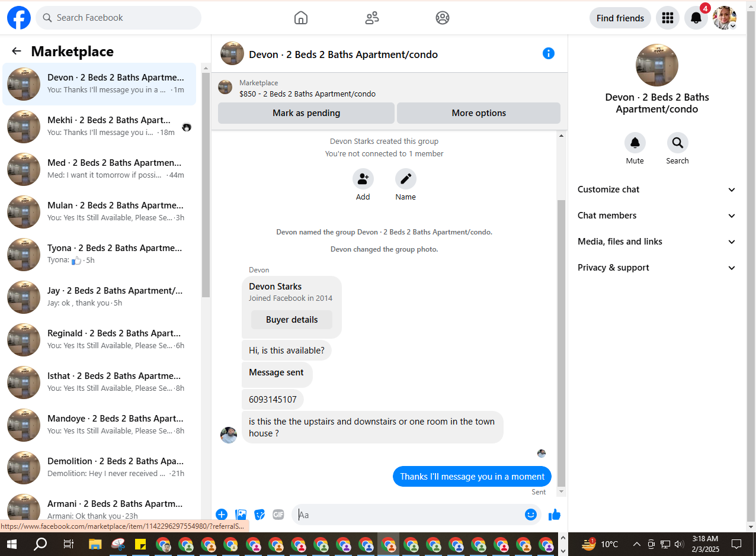Open Jay conversation

coord(100,297)
